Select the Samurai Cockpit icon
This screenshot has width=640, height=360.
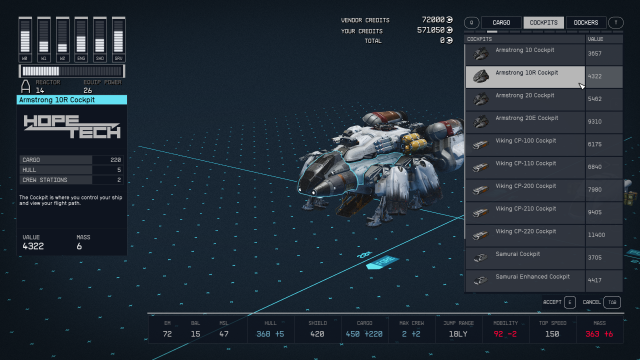click(480, 258)
